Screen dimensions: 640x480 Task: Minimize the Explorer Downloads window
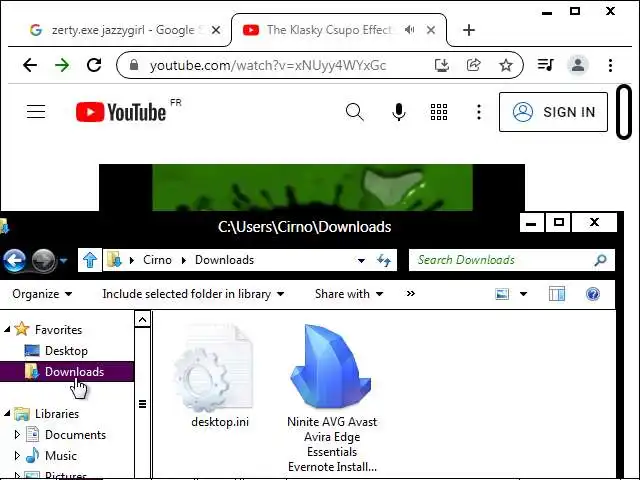[x=531, y=223]
